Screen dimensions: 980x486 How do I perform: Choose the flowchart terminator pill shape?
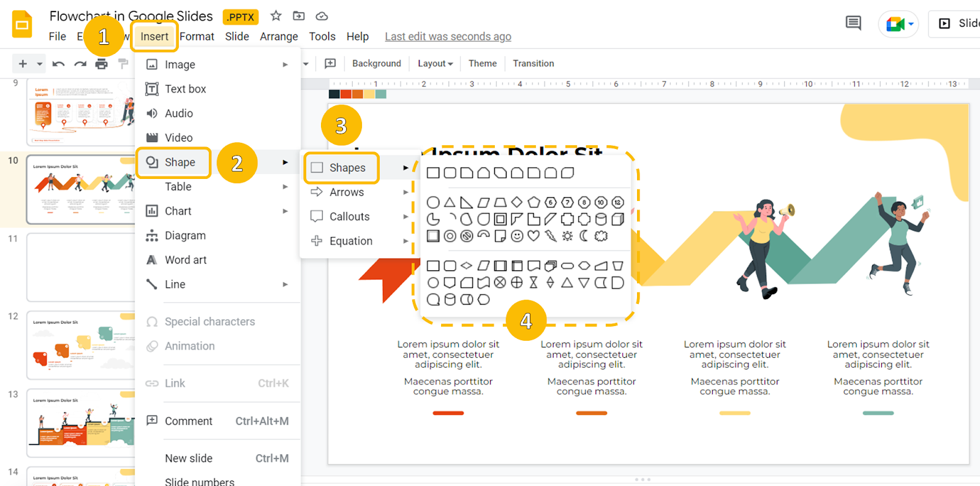[x=567, y=266]
